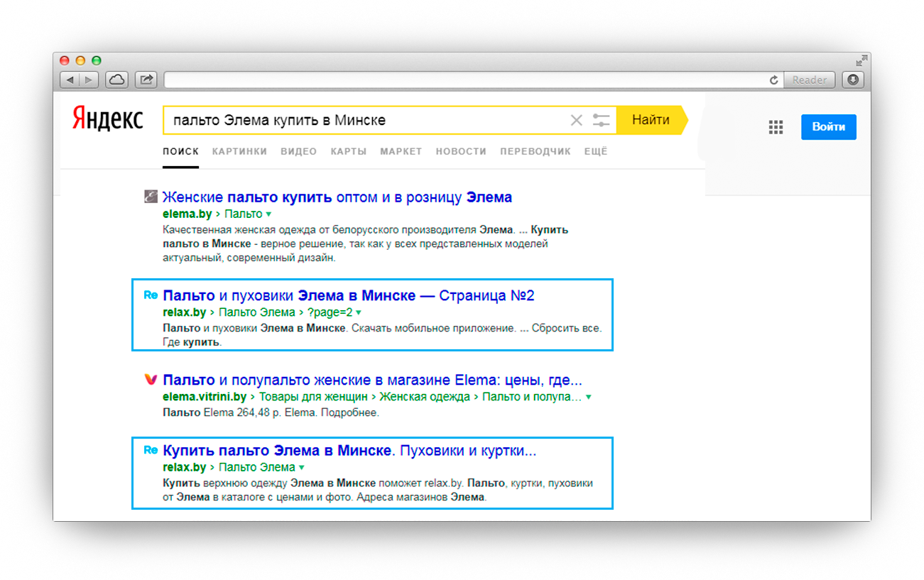Image resolution: width=924 pixels, height=580 pixels.
Task: Click the Войти login button
Action: click(829, 127)
